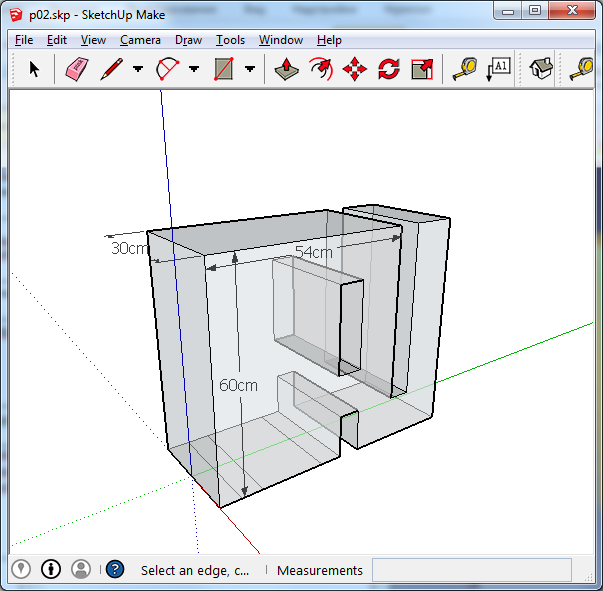Viewport: 603px width, 591px height.
Task: Select the Move tool
Action: pos(354,69)
